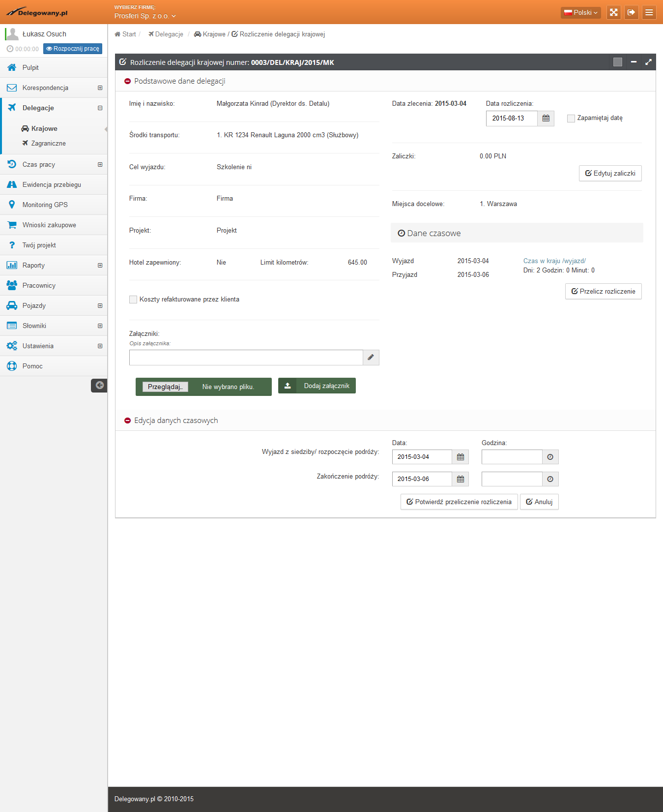Click the fullscreen icon in the top bar
663x812 pixels.
(x=613, y=12)
